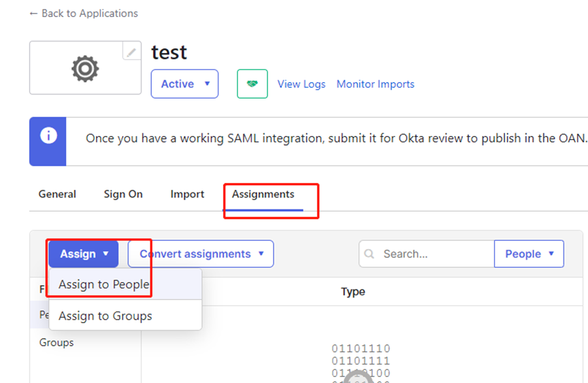Click the app title "test"
This screenshot has height=383, width=588.
point(169,52)
